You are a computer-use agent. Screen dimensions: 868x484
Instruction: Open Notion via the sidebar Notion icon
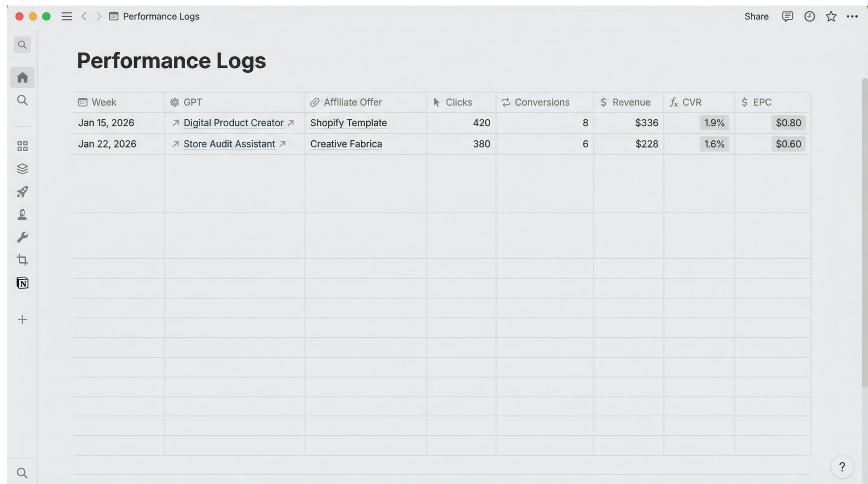coord(22,283)
